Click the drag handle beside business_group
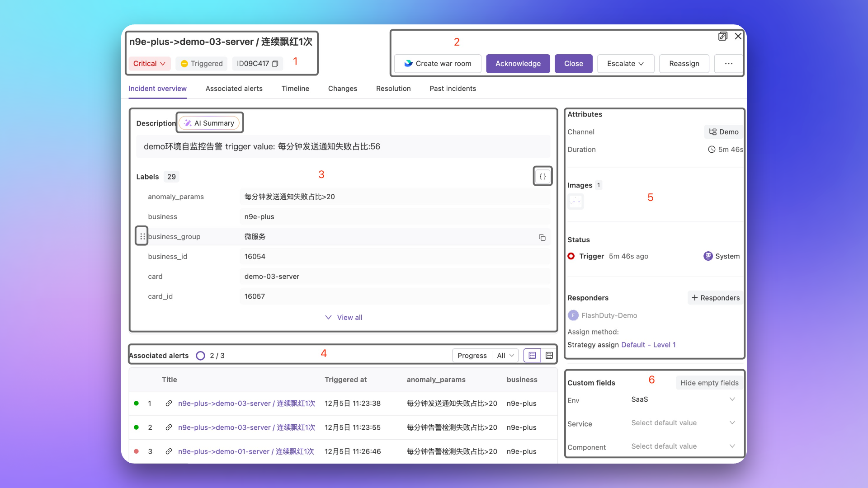 (142, 236)
